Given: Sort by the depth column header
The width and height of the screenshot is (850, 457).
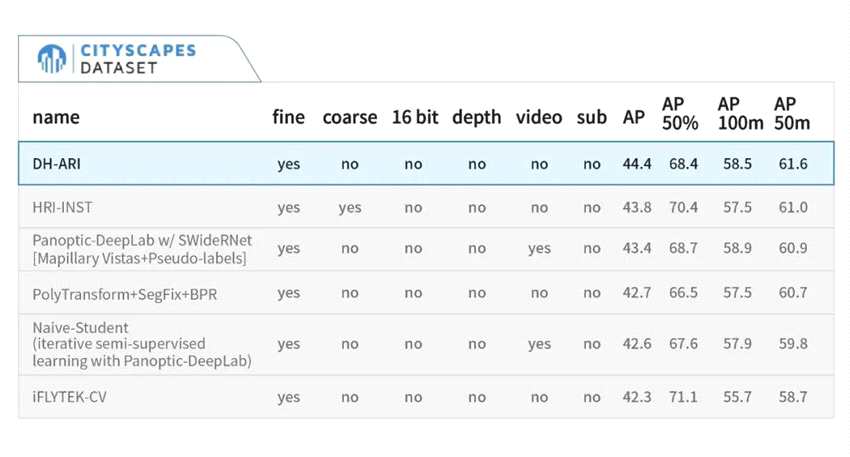Looking at the screenshot, I should pyautogui.click(x=476, y=117).
